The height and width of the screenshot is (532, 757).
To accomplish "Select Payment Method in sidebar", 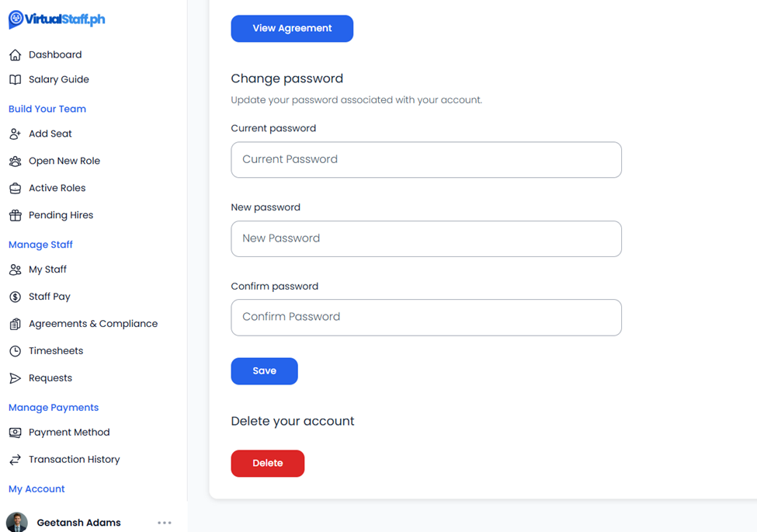I will 69,432.
